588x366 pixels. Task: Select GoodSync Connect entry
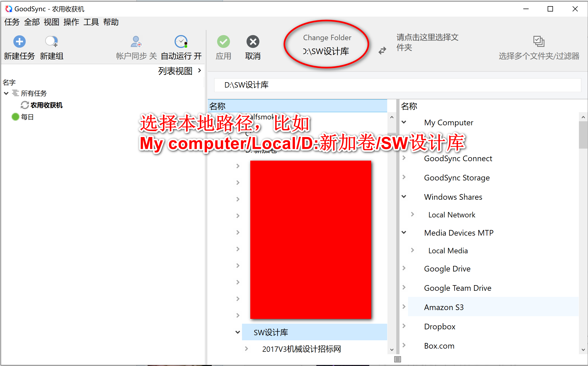point(458,159)
